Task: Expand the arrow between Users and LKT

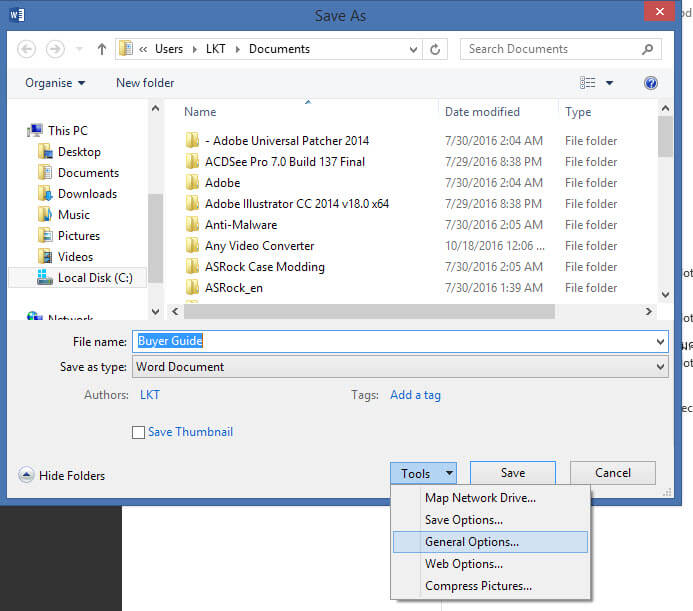Action: pyautogui.click(x=194, y=49)
